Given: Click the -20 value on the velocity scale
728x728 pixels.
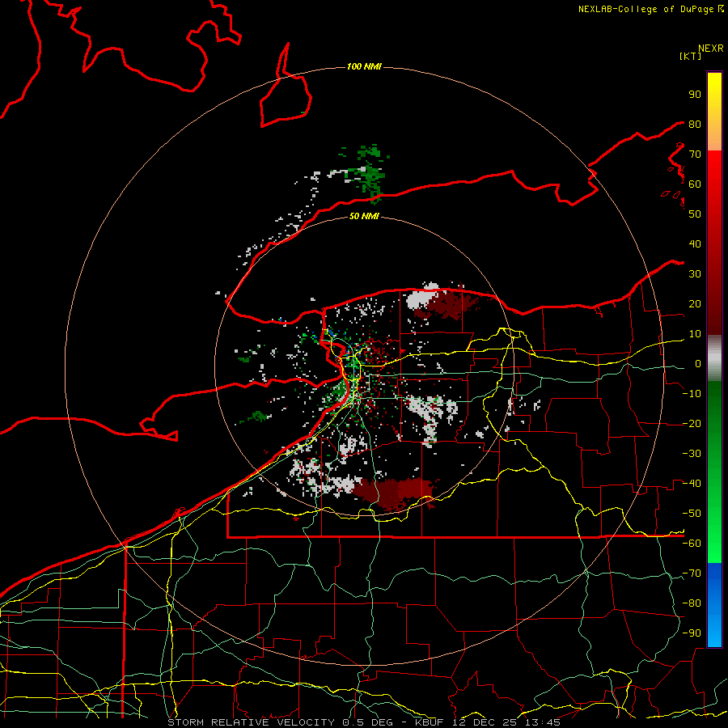Looking at the screenshot, I should (x=692, y=424).
